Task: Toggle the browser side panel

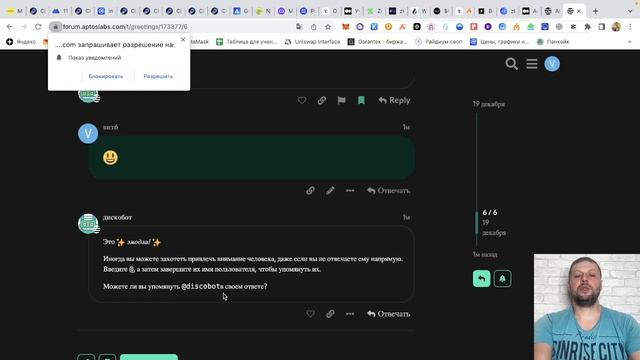Action: click(602, 27)
